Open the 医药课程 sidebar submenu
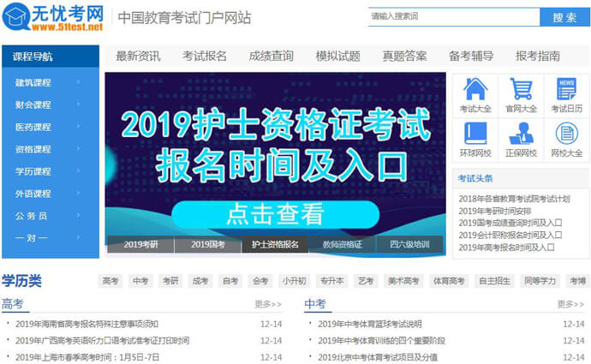This screenshot has width=591, height=364. 34,127
